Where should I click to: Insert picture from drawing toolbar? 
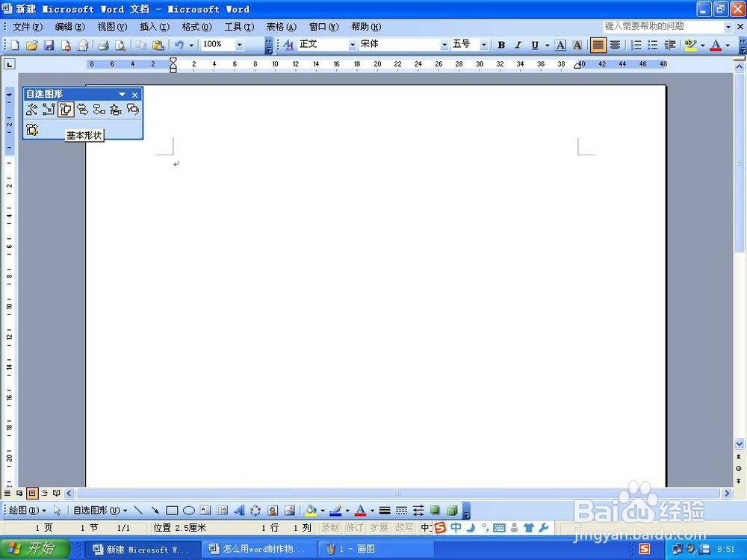289,511
